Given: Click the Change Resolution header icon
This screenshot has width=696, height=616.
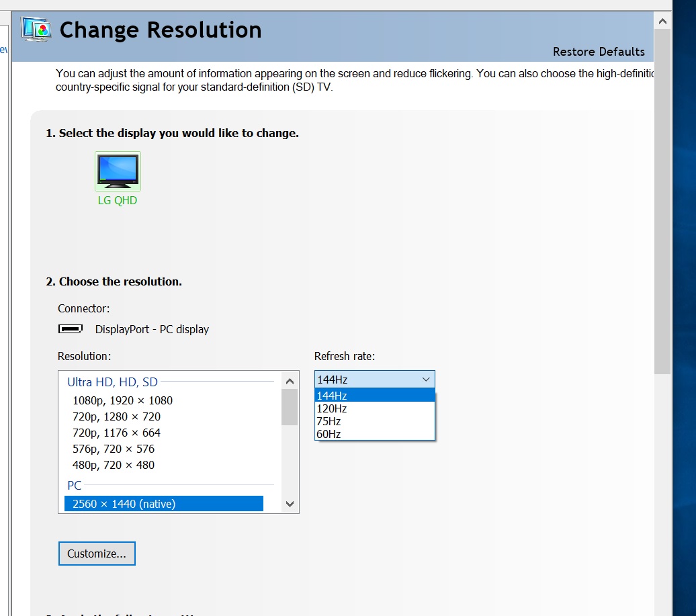Looking at the screenshot, I should coord(36,30).
